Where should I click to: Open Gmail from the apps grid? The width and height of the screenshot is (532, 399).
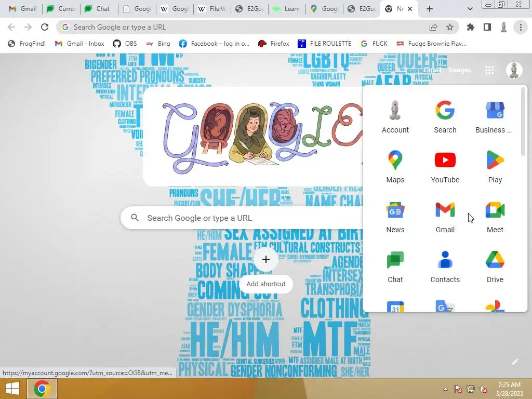[x=445, y=217]
